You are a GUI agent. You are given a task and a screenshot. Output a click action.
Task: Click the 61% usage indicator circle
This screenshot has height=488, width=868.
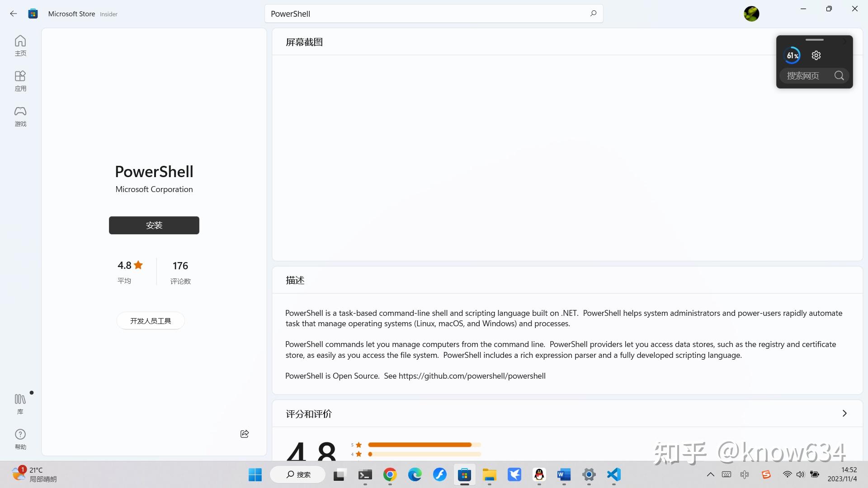pos(792,56)
